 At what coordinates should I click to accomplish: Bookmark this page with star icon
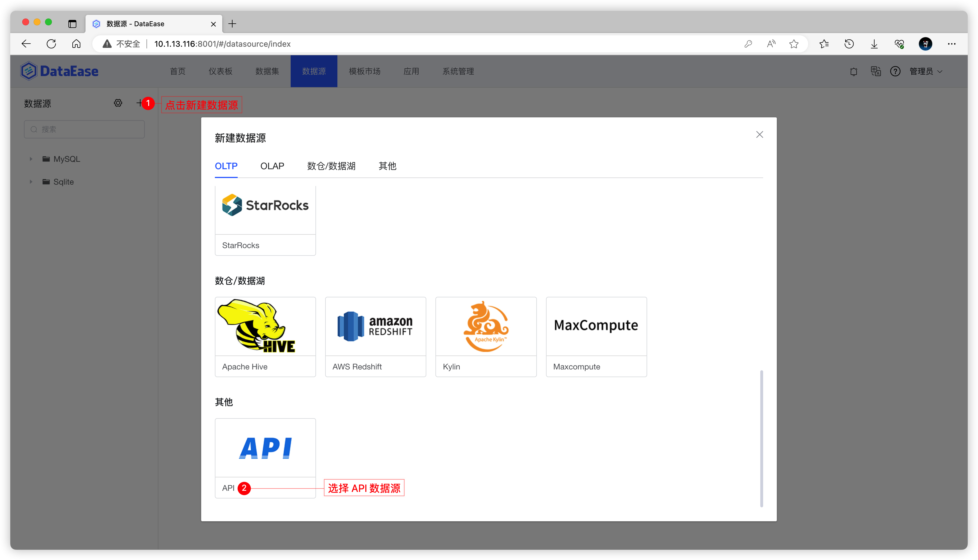(x=794, y=44)
